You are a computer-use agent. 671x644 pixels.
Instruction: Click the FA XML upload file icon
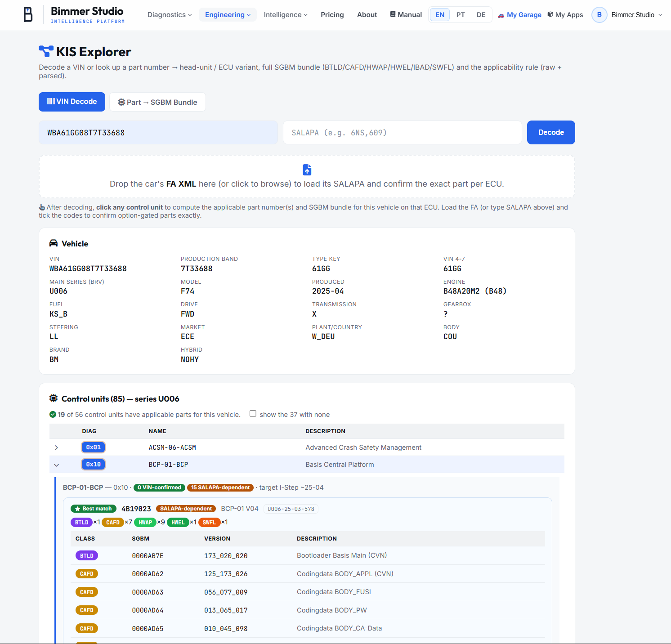(x=307, y=170)
